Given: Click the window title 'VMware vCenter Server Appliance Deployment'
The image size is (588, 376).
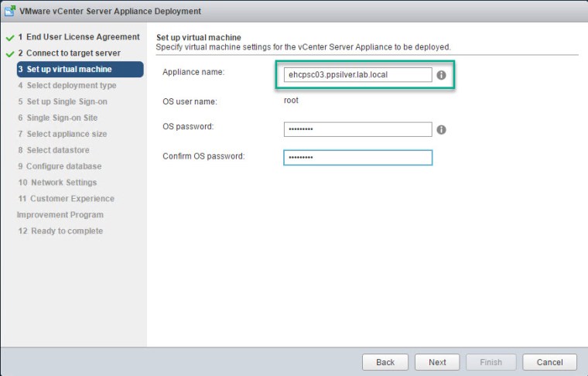Looking at the screenshot, I should click(x=110, y=12).
